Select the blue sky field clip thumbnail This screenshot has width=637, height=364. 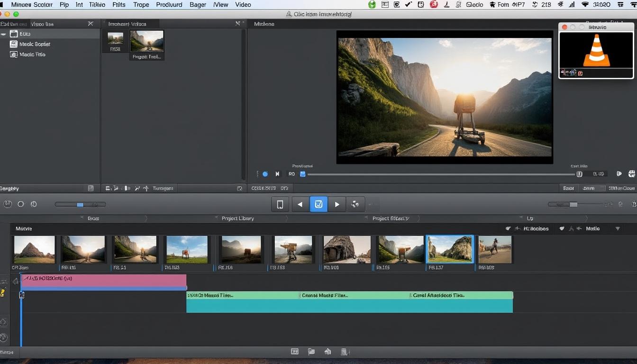pos(187,249)
